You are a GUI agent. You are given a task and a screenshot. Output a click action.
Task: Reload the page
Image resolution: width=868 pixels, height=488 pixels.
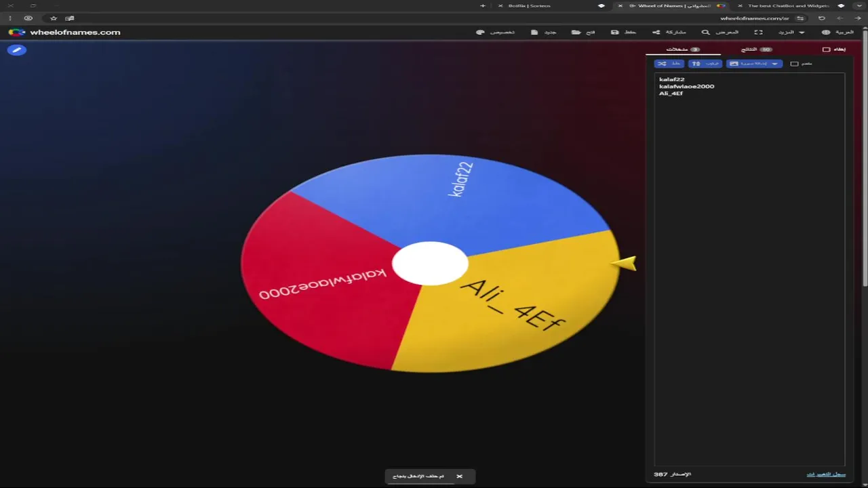[x=822, y=18]
